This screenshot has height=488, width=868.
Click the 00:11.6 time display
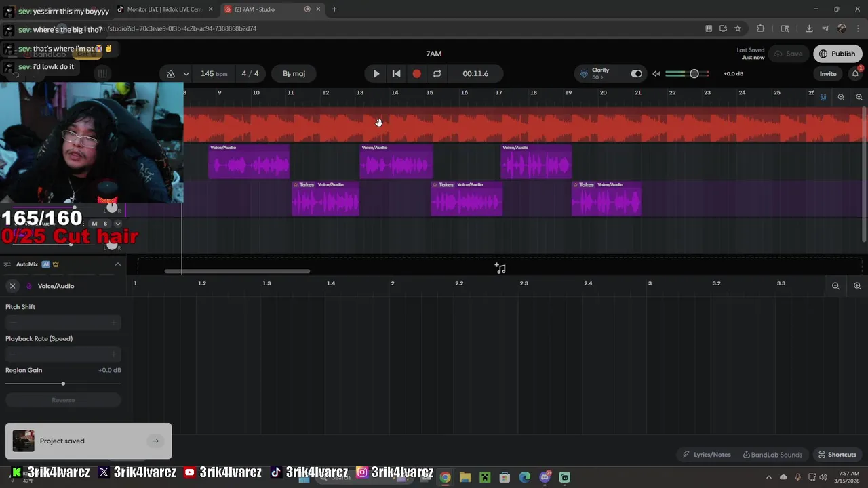pyautogui.click(x=475, y=73)
